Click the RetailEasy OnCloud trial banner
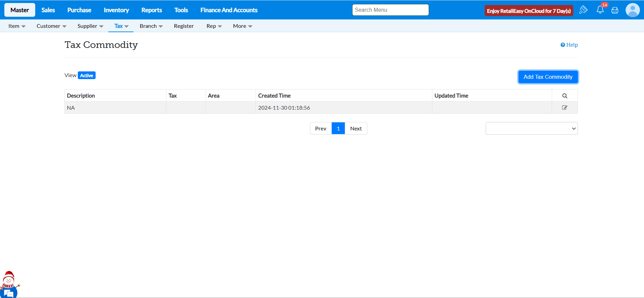This screenshot has width=644, height=298. [x=529, y=11]
